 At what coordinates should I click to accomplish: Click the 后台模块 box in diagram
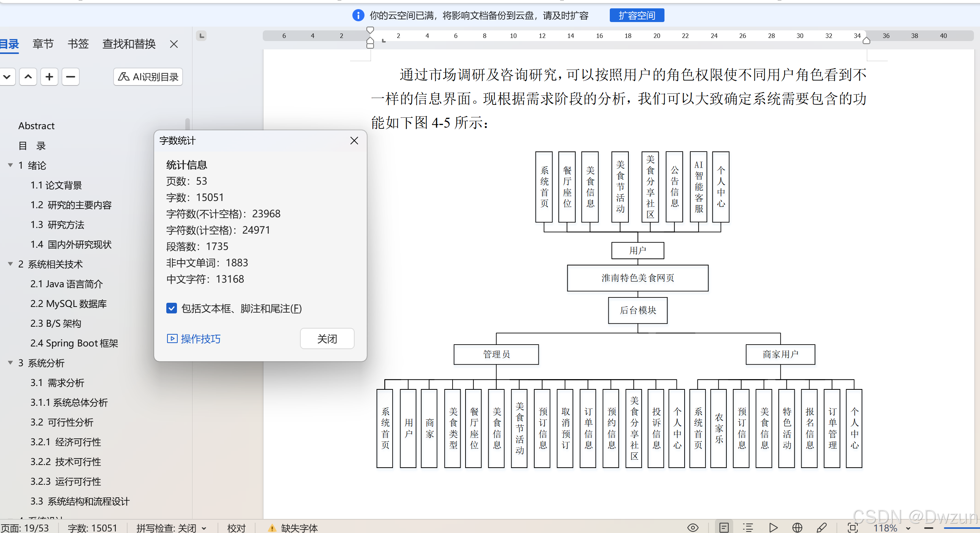pos(638,310)
